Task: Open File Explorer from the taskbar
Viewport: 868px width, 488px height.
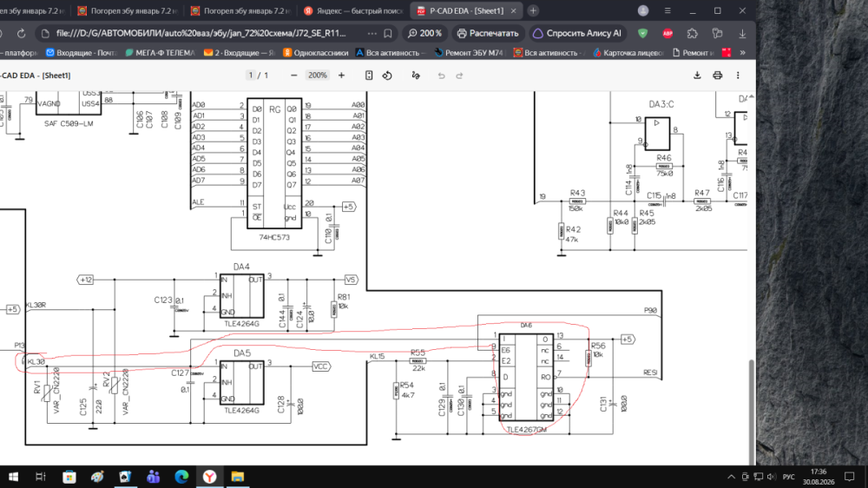Action: coord(238,477)
